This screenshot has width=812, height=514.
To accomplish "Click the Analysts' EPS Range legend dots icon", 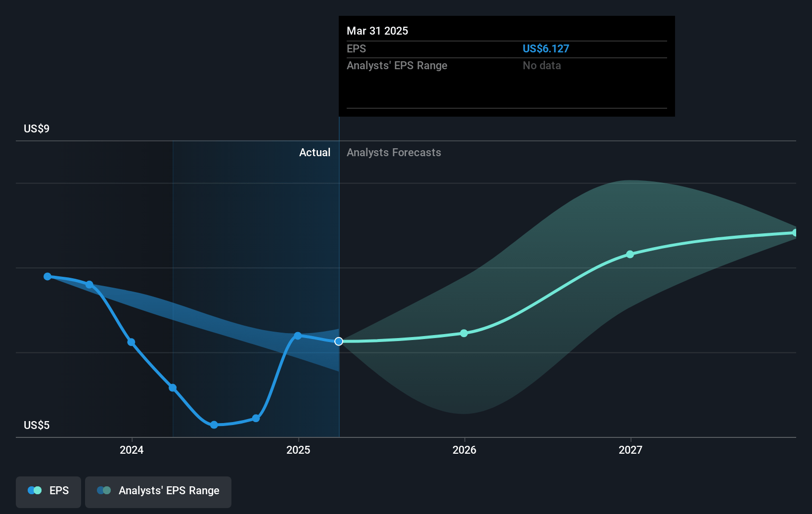I will [104, 490].
